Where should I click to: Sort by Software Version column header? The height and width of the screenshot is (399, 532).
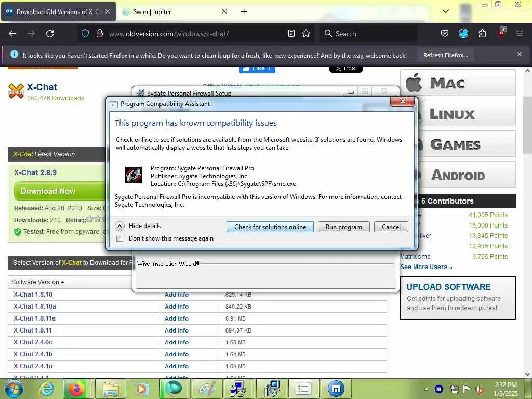click(37, 282)
